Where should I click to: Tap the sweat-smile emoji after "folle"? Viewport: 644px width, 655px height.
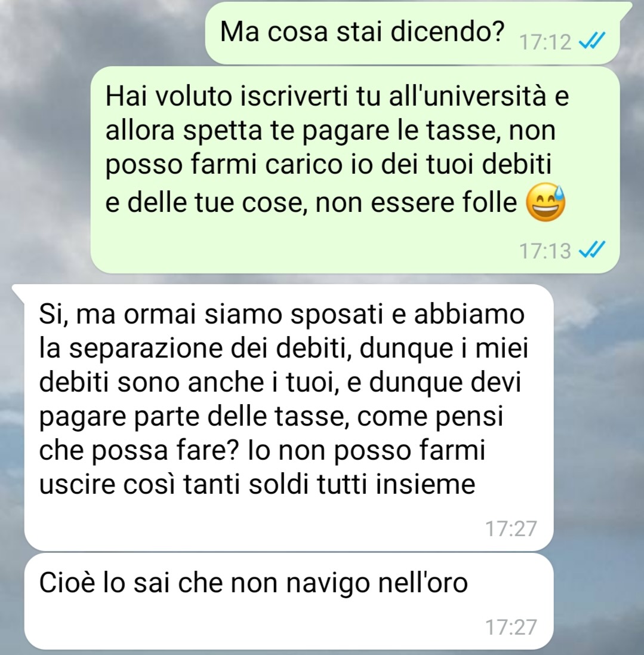(545, 202)
